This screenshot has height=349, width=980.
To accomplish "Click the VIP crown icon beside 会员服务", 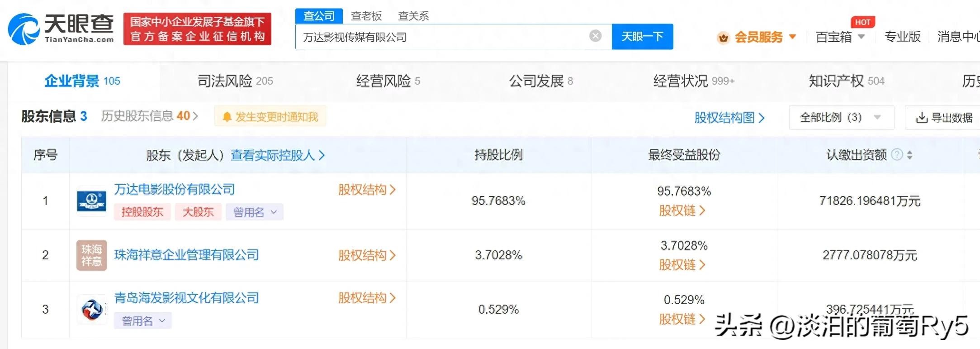I will point(723,38).
